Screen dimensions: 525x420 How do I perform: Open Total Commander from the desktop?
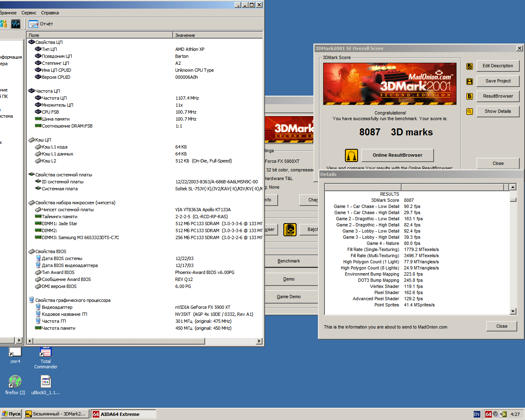tap(46, 352)
